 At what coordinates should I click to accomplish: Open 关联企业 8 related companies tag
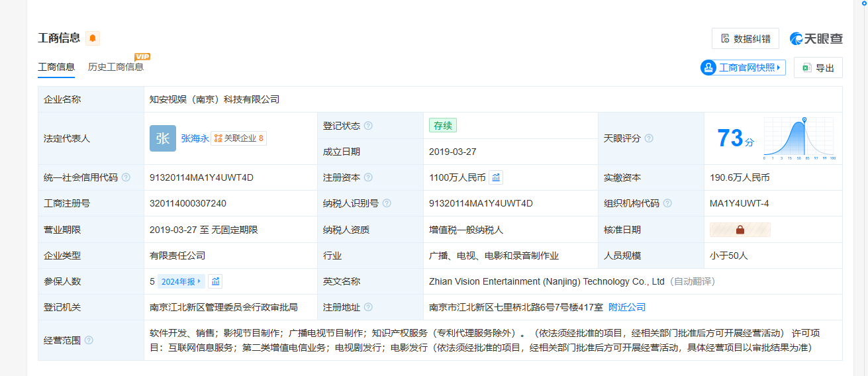pos(239,138)
